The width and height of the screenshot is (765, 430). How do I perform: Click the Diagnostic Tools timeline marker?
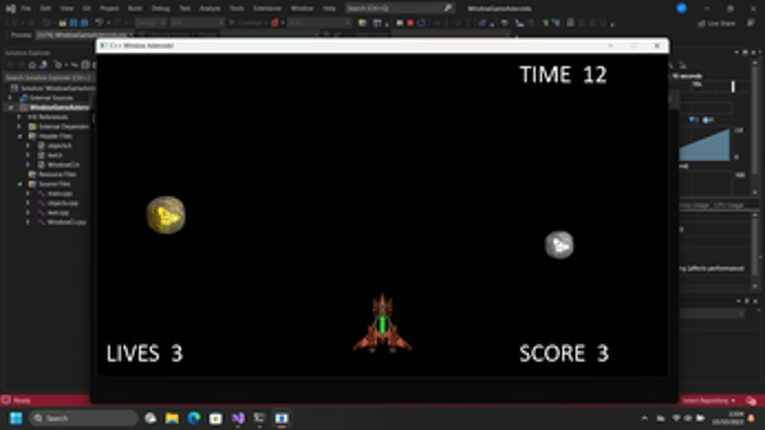coord(732,86)
